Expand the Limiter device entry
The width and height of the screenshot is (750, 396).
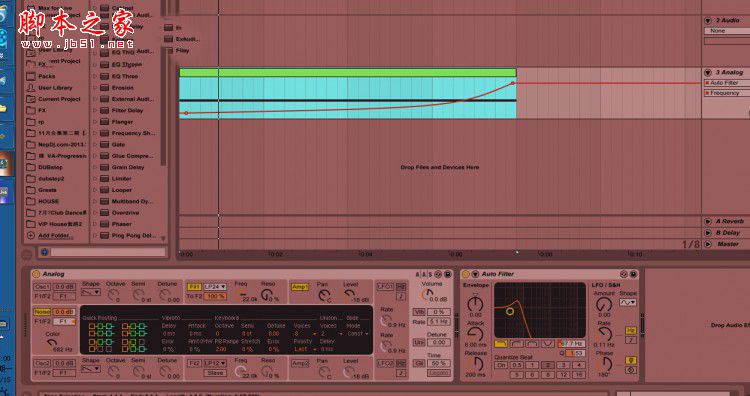[94, 178]
